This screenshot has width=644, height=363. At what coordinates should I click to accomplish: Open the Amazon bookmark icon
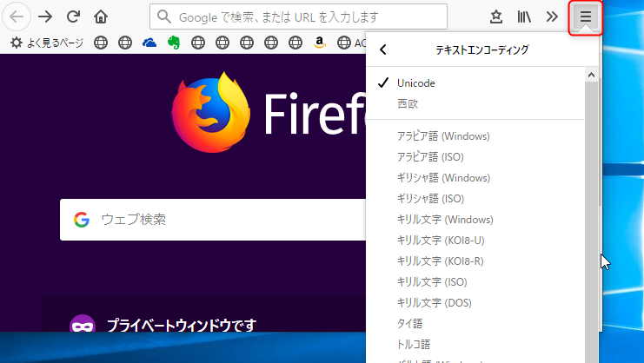point(319,43)
